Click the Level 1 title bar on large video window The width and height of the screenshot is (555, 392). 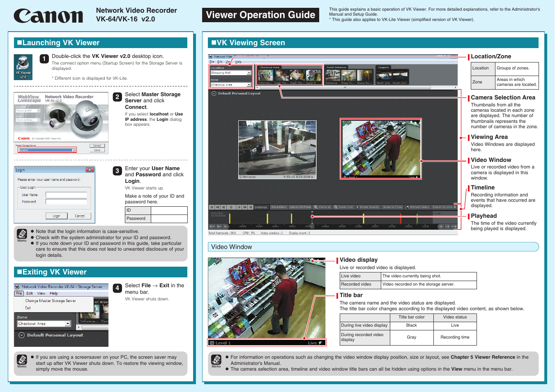click(x=267, y=343)
